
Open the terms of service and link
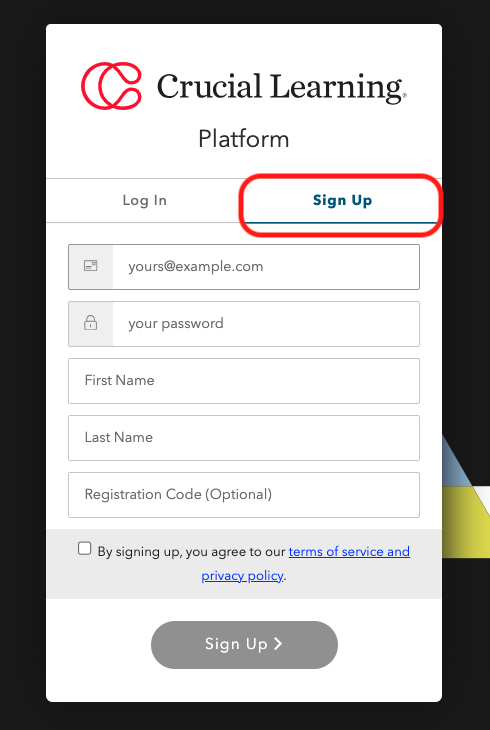tap(349, 552)
